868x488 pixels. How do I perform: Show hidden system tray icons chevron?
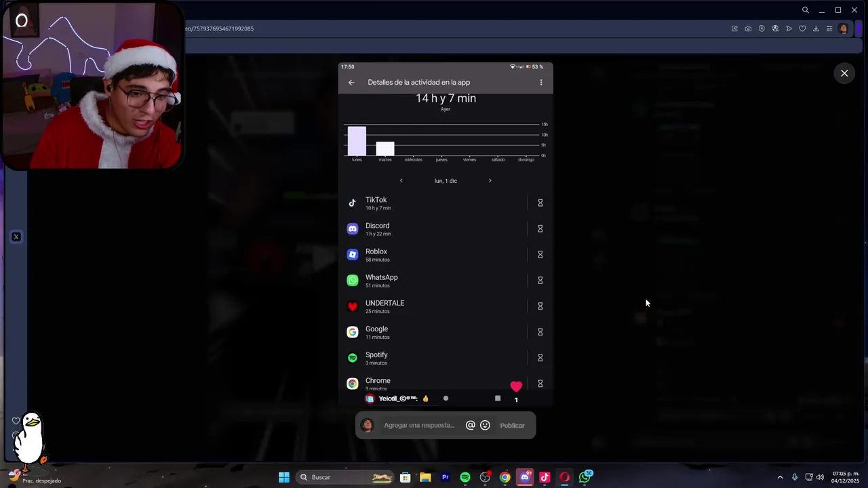[x=780, y=477]
